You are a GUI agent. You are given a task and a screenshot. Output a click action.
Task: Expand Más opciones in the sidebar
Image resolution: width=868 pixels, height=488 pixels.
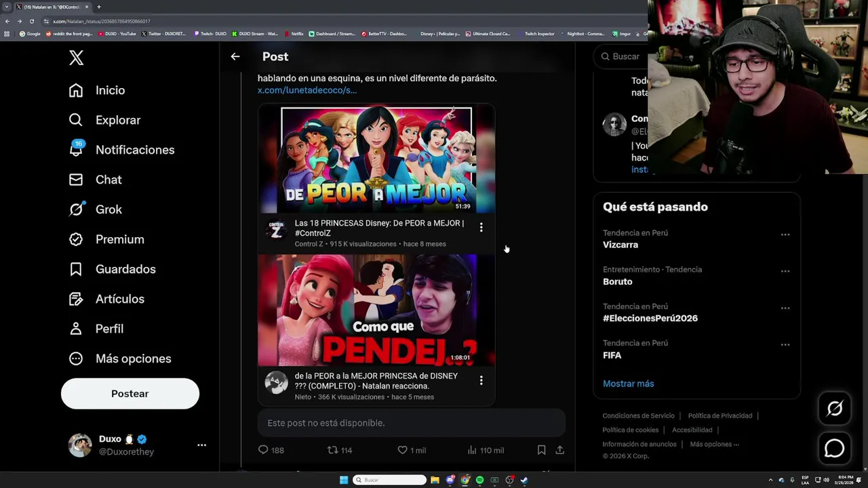click(119, 359)
